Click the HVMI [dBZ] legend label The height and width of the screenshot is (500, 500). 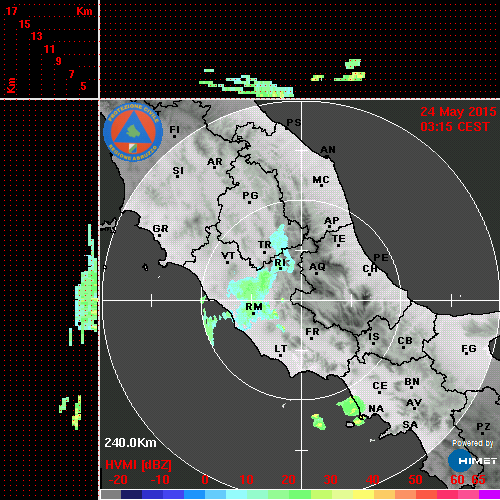[138, 465]
